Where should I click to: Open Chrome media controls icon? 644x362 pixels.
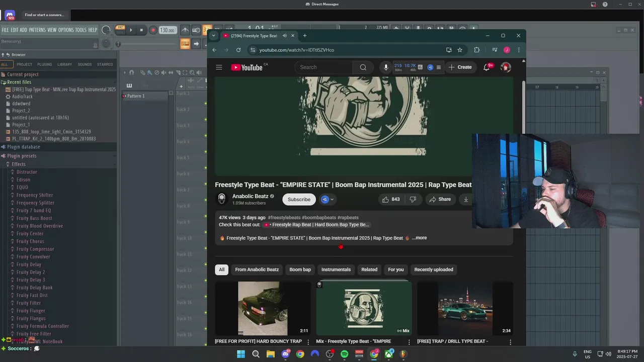[495, 50]
